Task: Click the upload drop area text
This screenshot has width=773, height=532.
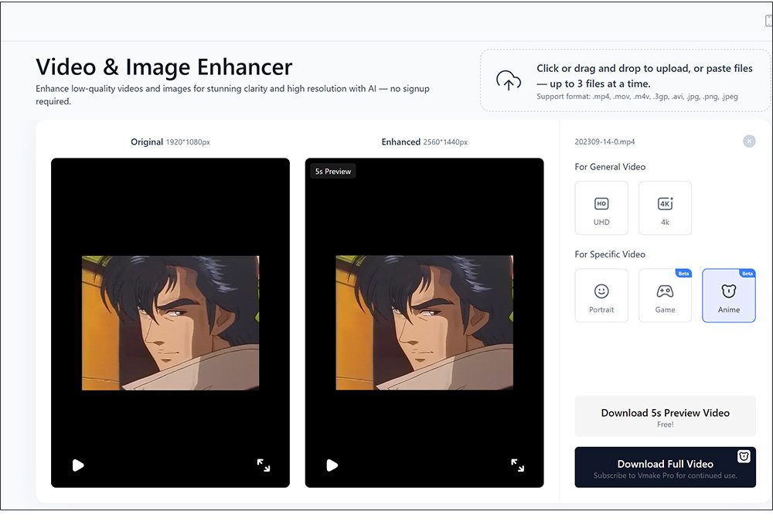Action: pos(644,76)
